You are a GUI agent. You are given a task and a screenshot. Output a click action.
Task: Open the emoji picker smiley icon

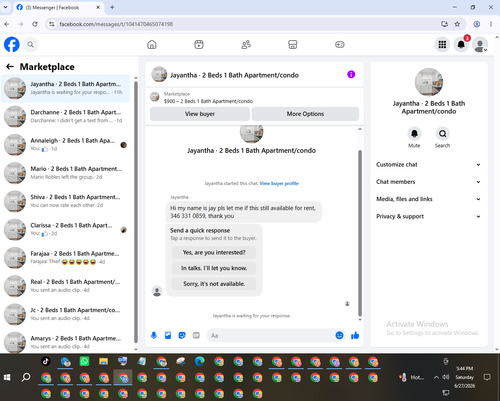[x=339, y=335]
